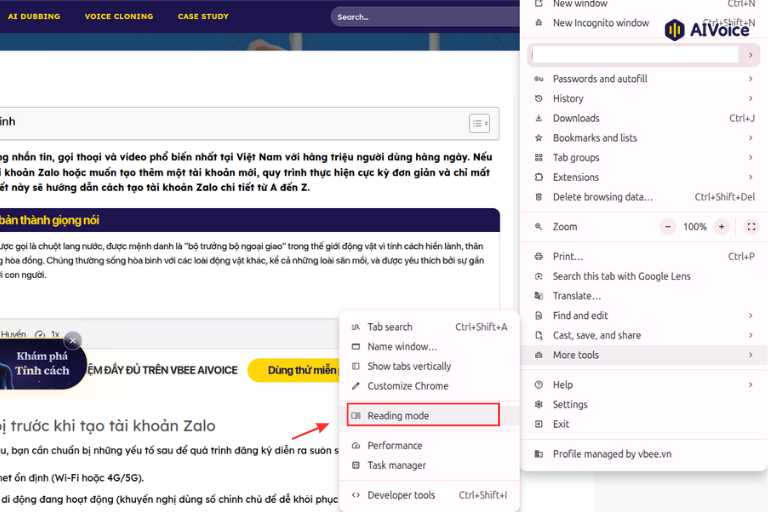Expand Tab groups submenu arrow
This screenshot has height=512, width=768.
(751, 157)
